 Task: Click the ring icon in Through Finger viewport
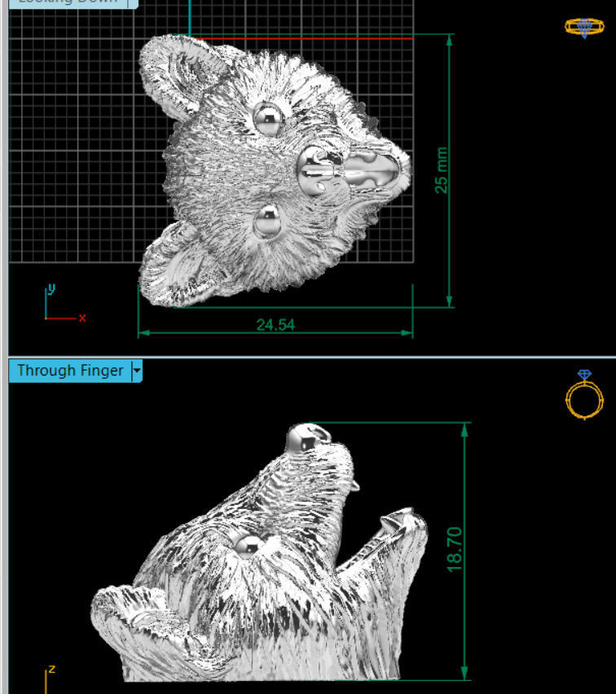(x=584, y=394)
